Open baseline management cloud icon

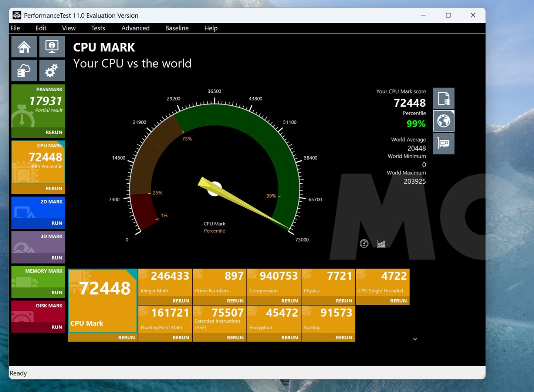coord(24,70)
